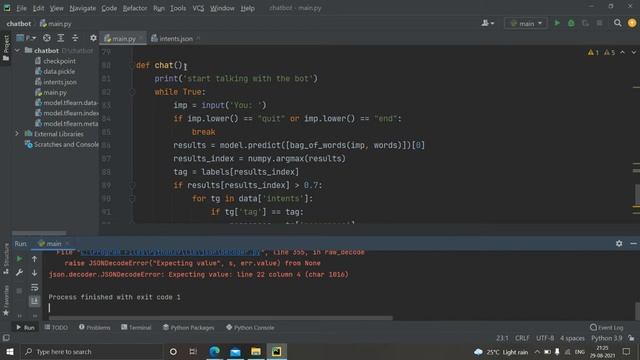Change UTF-8 file encoding in status bar
Viewport: 640px width, 360px height.
(545, 338)
